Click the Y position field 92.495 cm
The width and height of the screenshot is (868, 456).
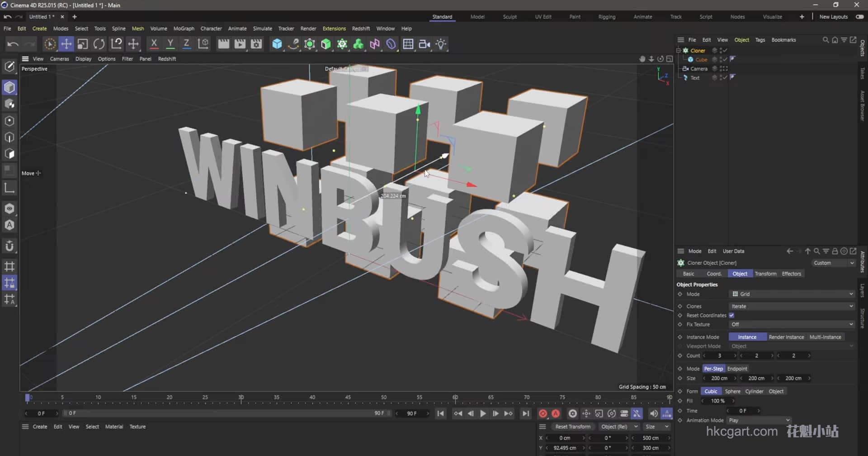pos(565,448)
